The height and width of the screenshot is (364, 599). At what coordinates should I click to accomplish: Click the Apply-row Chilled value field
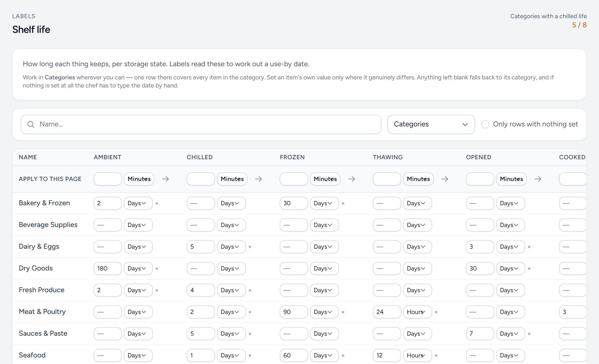tap(201, 179)
